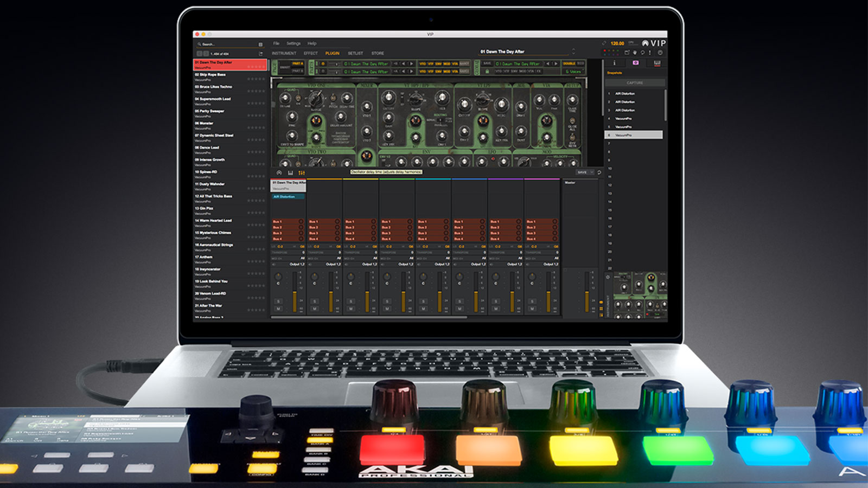Click the panic exclamation icon near VIP logo
This screenshot has height=488, width=868.
pyautogui.click(x=650, y=53)
